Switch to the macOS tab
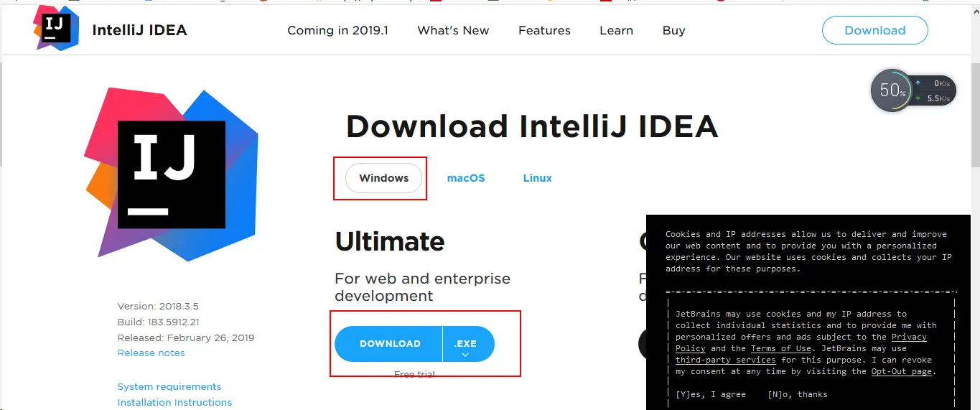 [x=466, y=178]
